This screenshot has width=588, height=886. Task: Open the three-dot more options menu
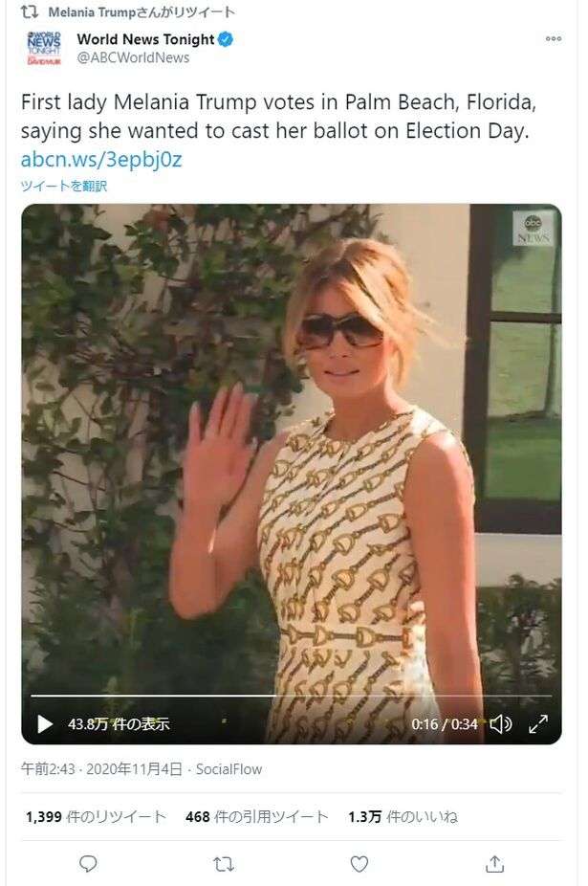point(553,39)
